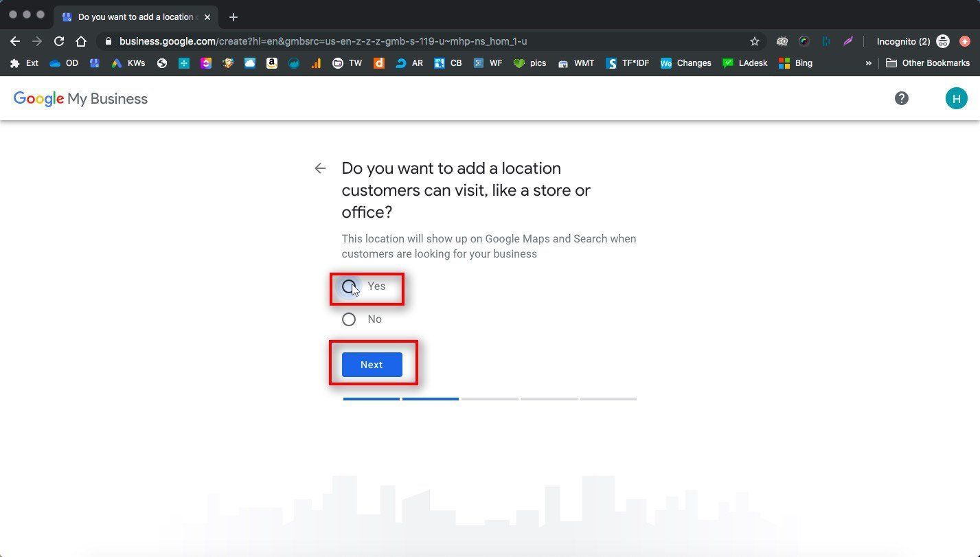Open the browser home page
This screenshot has height=557, width=980.
81,41
